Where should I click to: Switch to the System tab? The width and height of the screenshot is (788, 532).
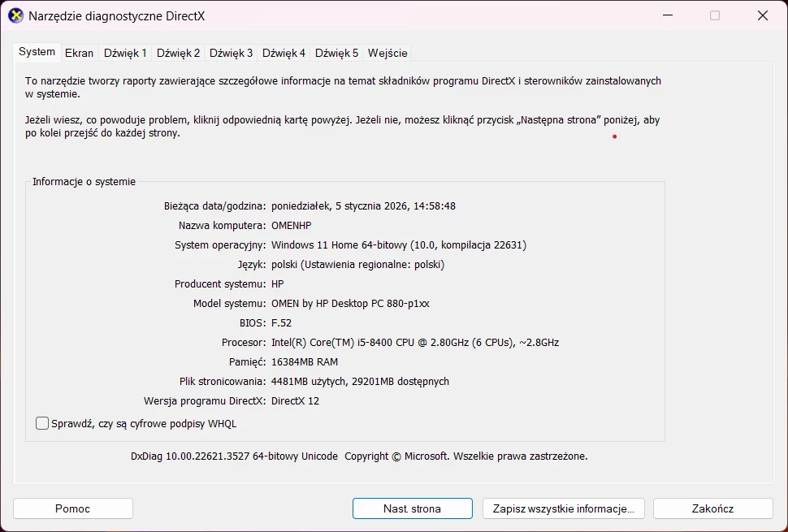[37, 52]
